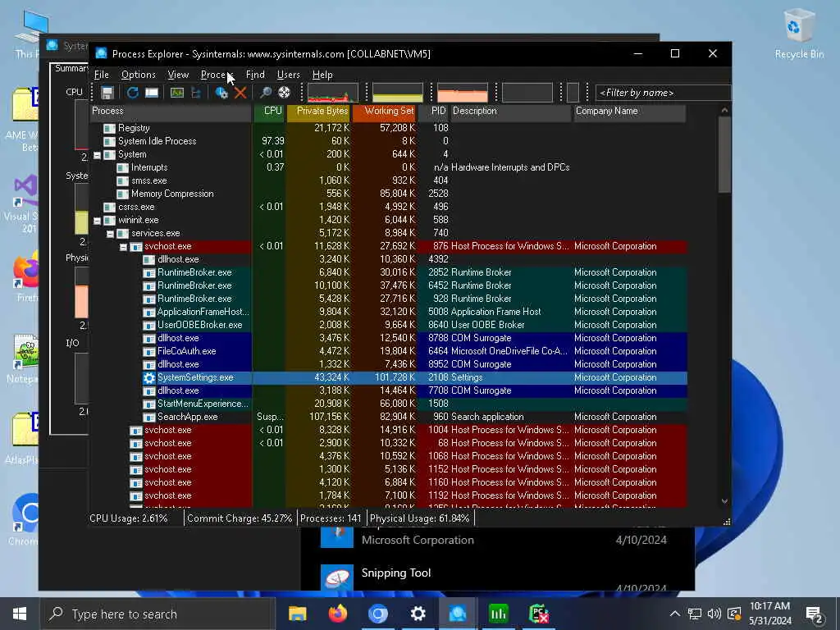Click the volume icon in the system tray

(714, 614)
